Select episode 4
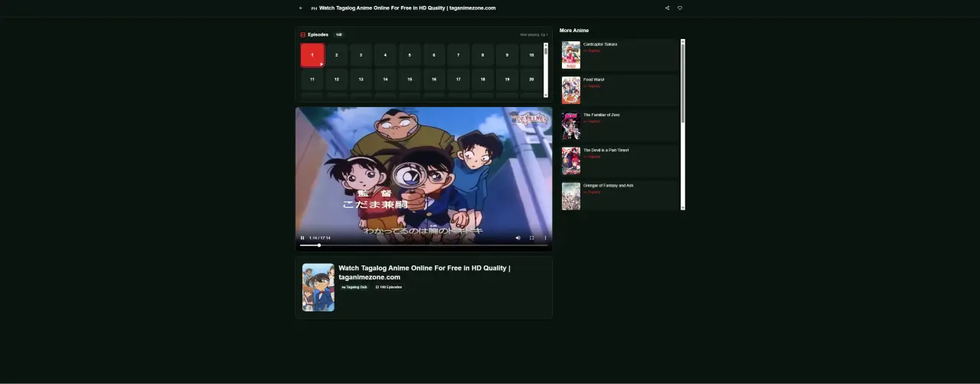Viewport: 980px width, 384px height. tap(385, 55)
